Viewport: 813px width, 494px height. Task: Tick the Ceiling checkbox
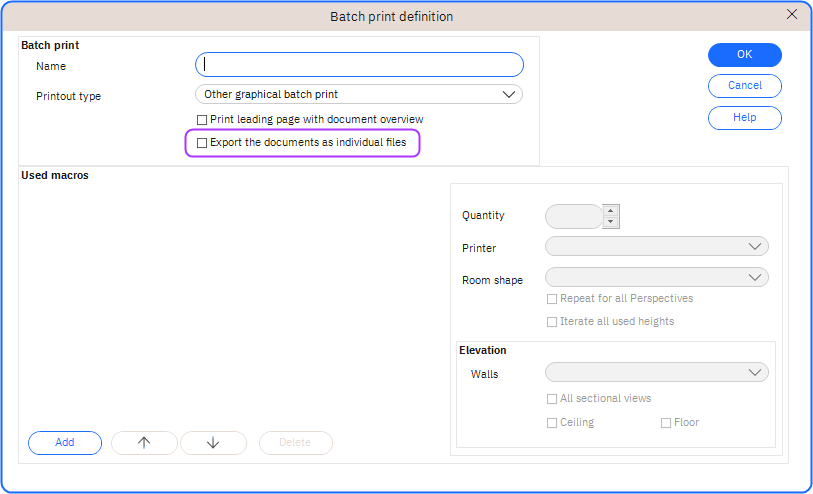click(x=552, y=422)
